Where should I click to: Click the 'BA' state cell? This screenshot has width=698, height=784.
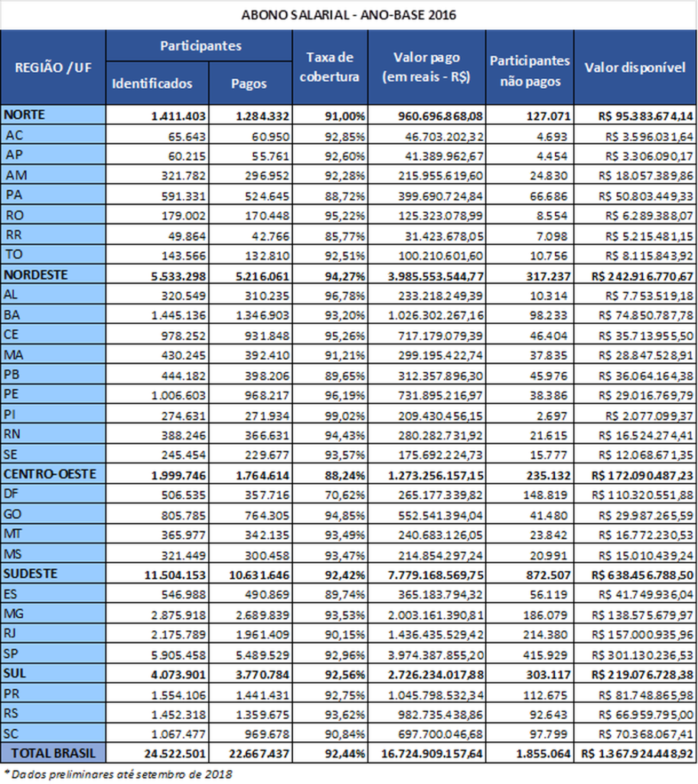[53, 315]
